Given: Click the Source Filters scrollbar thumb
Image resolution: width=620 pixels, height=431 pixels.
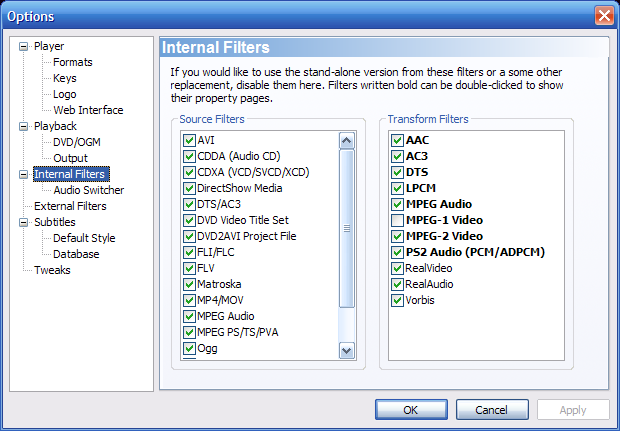Looking at the screenshot, I should tap(347, 229).
